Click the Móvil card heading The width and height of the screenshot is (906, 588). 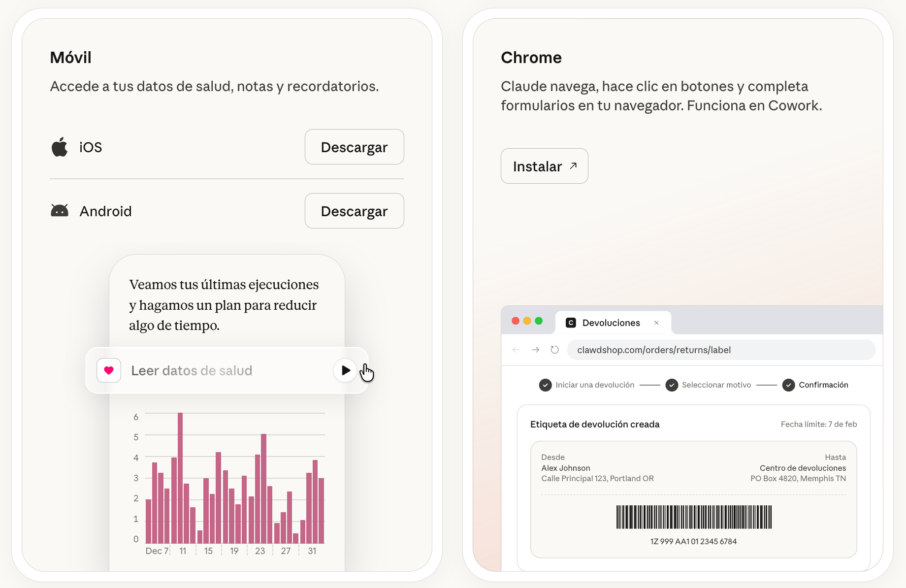71,58
